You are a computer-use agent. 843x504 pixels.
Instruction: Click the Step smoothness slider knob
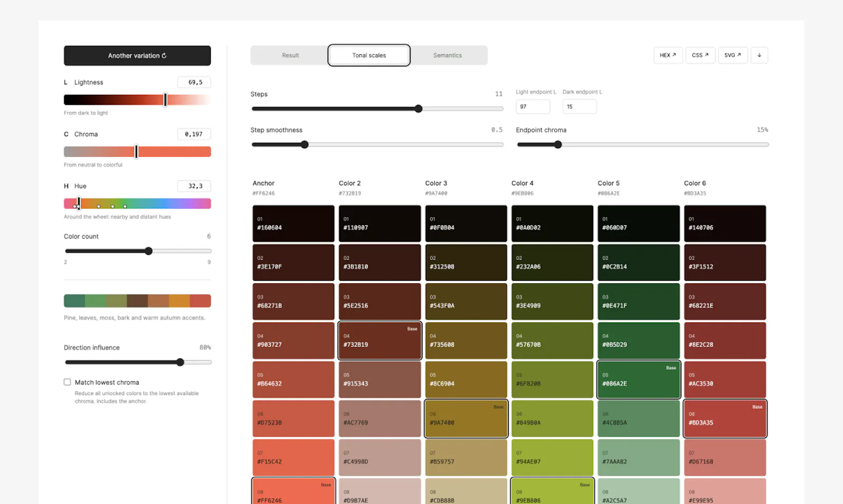point(305,145)
